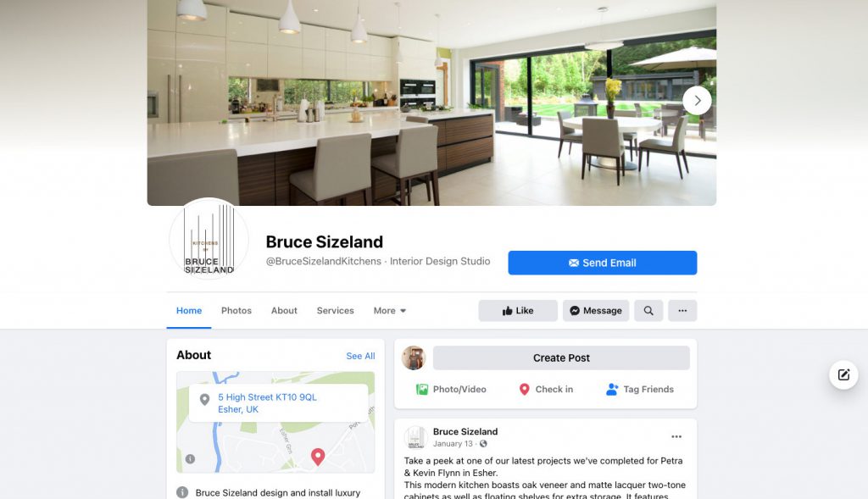868x499 pixels.
Task: Go to the Services tab
Action: tap(335, 311)
